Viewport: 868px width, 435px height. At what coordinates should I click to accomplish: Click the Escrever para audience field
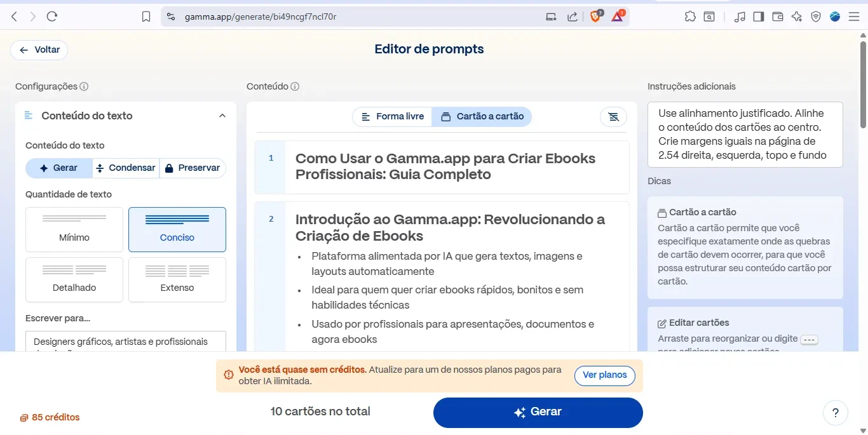[x=126, y=342]
